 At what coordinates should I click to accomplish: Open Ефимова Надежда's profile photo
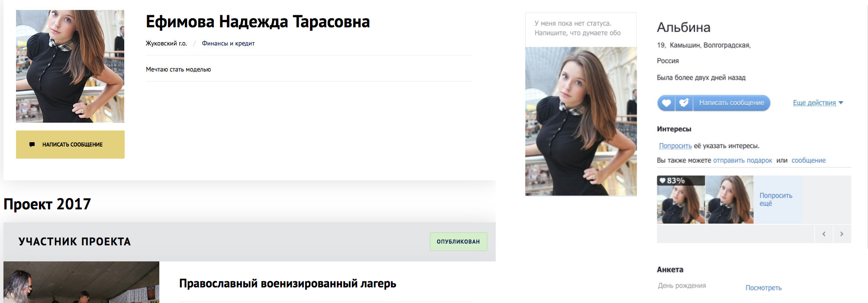click(x=70, y=66)
